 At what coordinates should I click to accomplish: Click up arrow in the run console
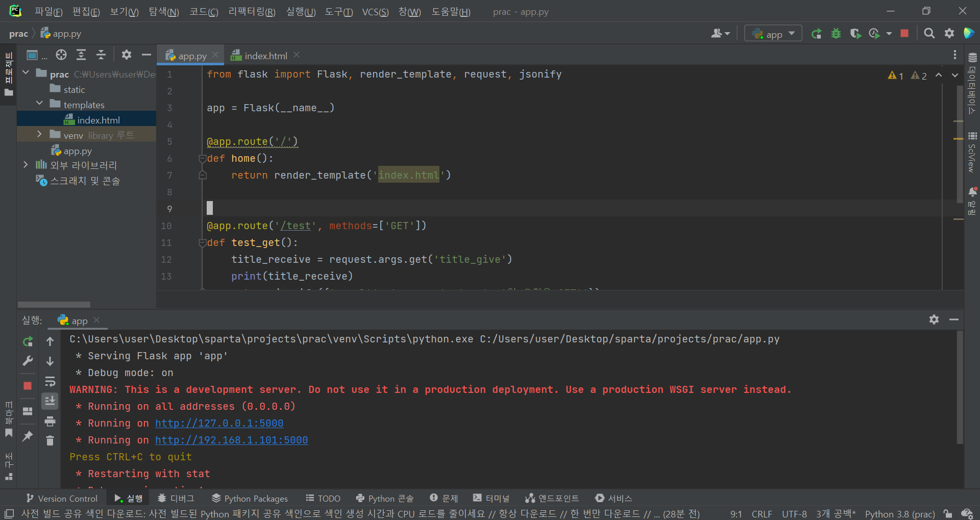(50, 341)
